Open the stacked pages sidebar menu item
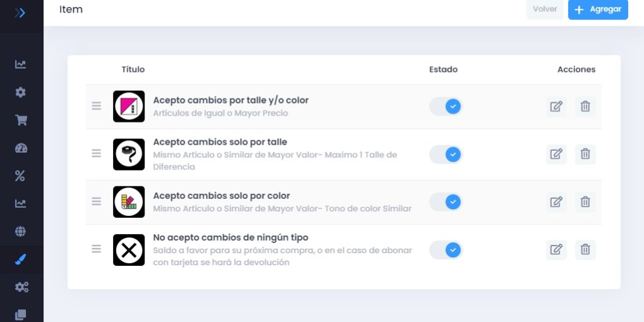 point(21,314)
